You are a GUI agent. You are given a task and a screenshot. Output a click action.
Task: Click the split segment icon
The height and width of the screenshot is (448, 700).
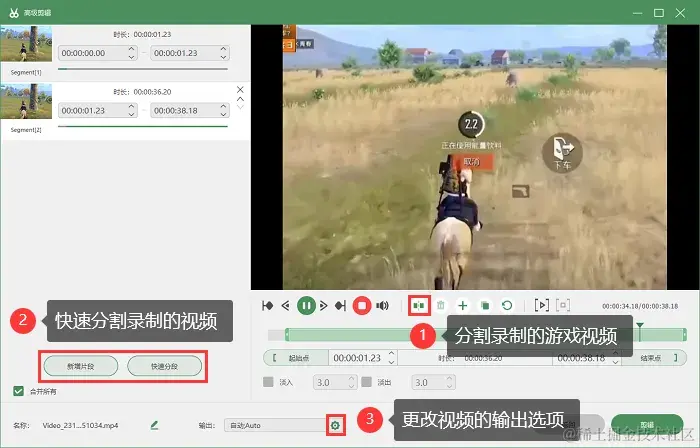tap(419, 306)
